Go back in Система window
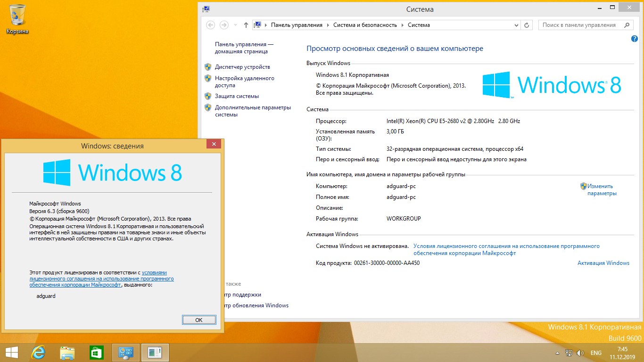Image resolution: width=644 pixels, height=362 pixels. [211, 25]
